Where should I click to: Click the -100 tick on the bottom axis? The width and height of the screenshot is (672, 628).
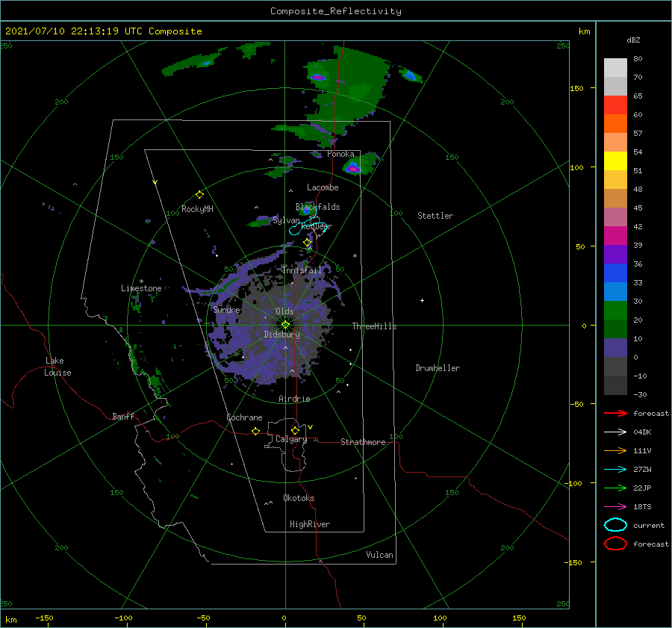coord(123,618)
